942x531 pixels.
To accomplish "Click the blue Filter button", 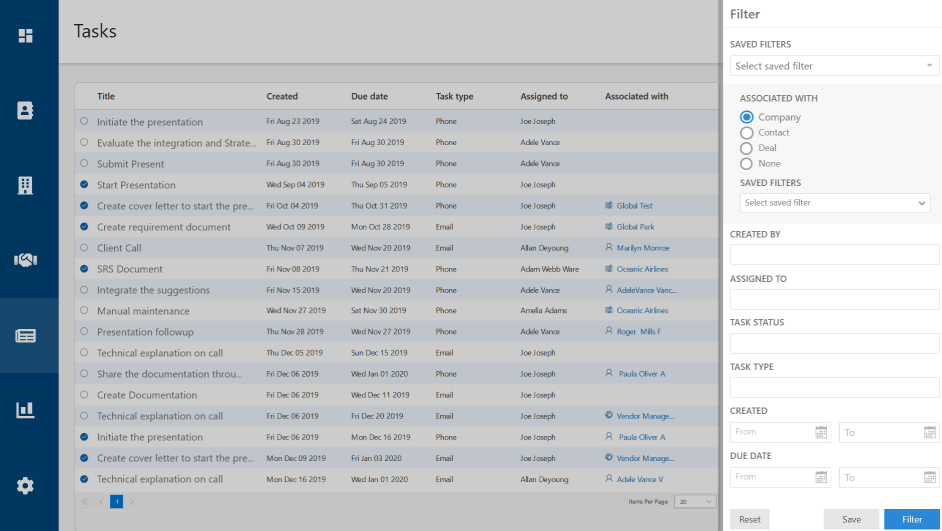I will point(912,519).
